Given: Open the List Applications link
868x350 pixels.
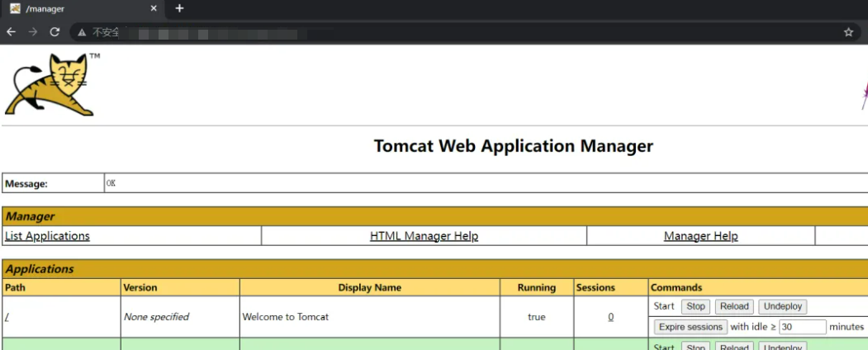Looking at the screenshot, I should pos(47,236).
